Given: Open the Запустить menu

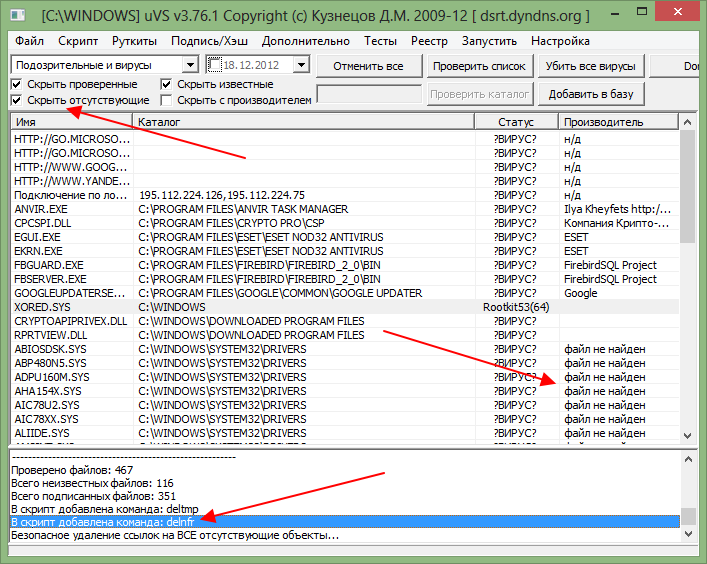Looking at the screenshot, I should 489,41.
